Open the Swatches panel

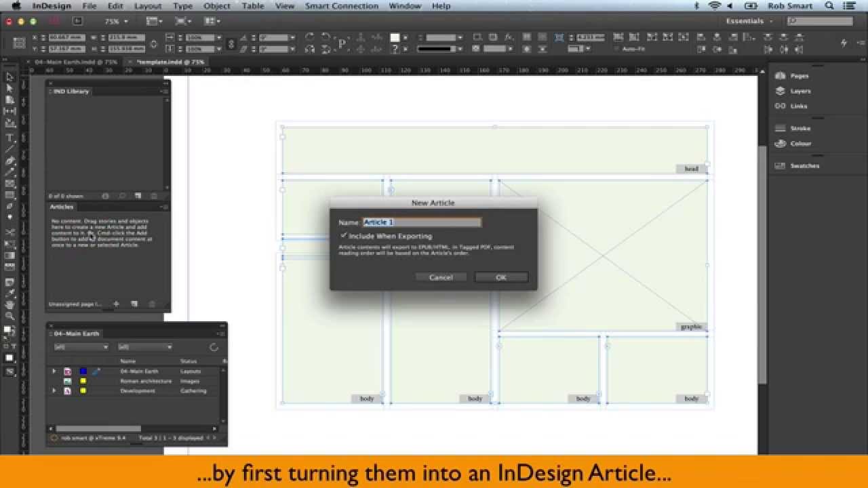pos(804,166)
